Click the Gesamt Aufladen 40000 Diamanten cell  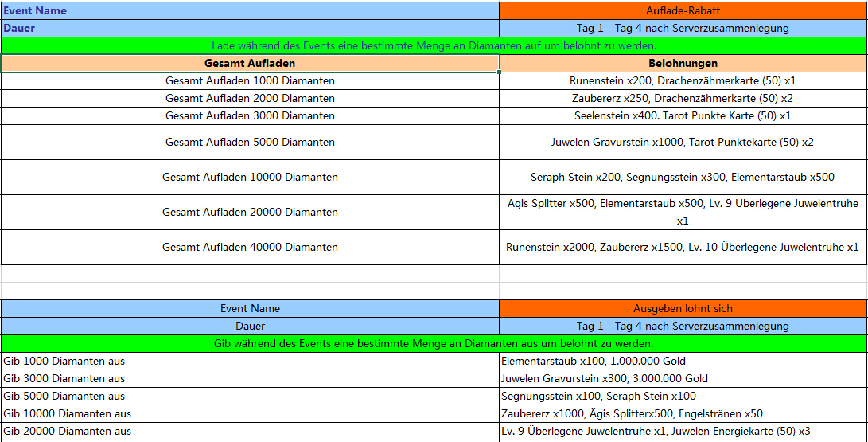tap(250, 247)
